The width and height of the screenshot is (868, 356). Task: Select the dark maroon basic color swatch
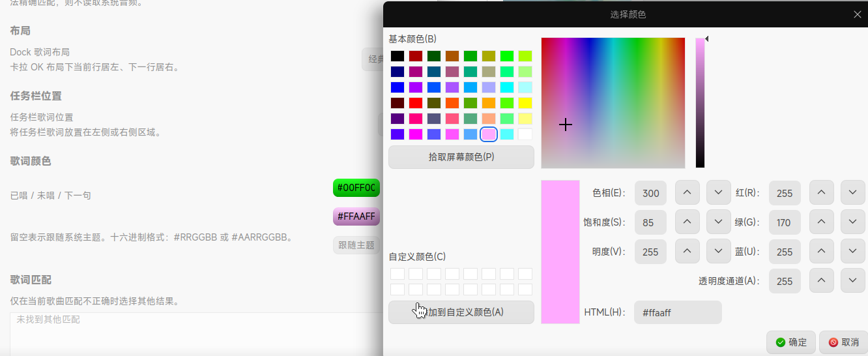tap(398, 103)
